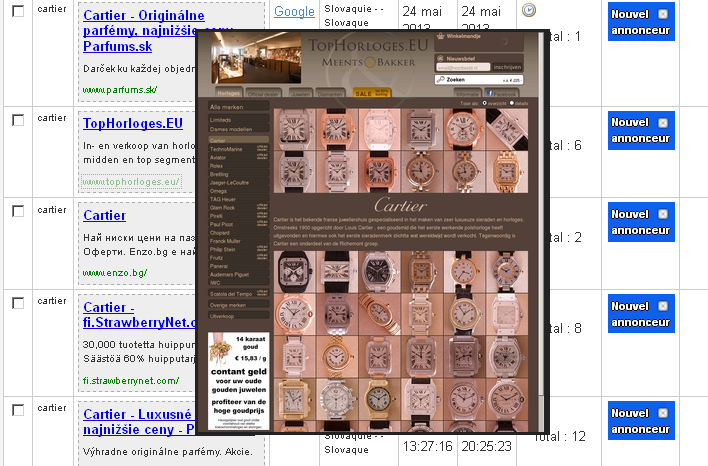Screen dimensions: 708x466
Task: Select 'Alle merken' in preview sidebar
Action: point(238,107)
